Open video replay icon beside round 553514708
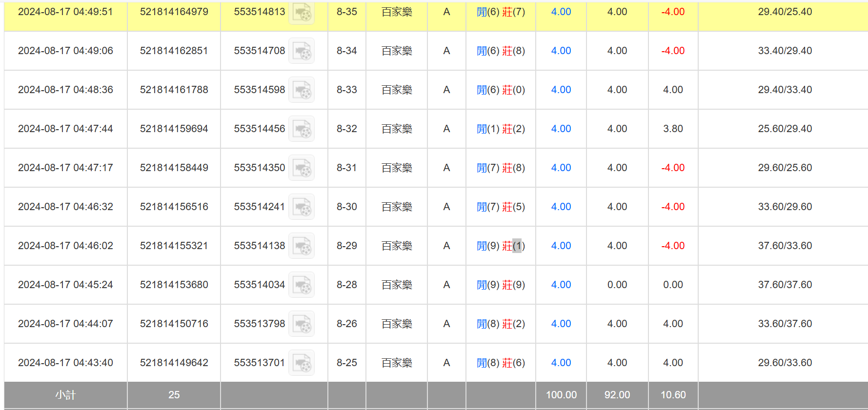 point(302,51)
